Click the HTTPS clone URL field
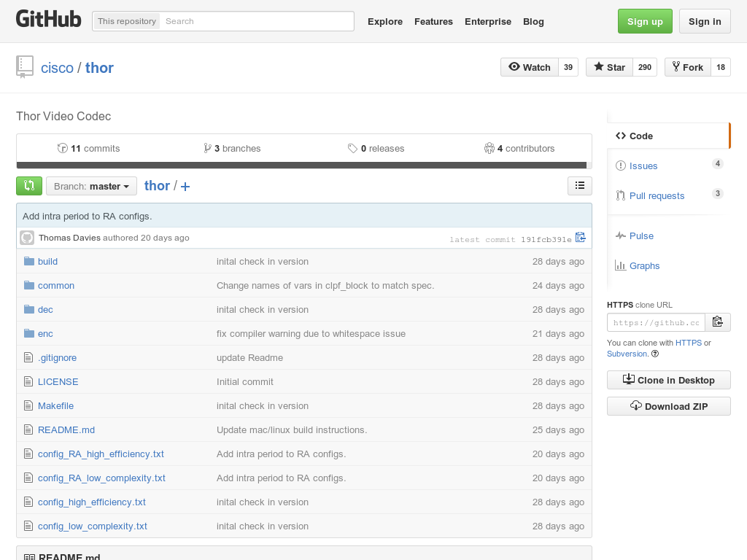The width and height of the screenshot is (747, 560). point(656,323)
